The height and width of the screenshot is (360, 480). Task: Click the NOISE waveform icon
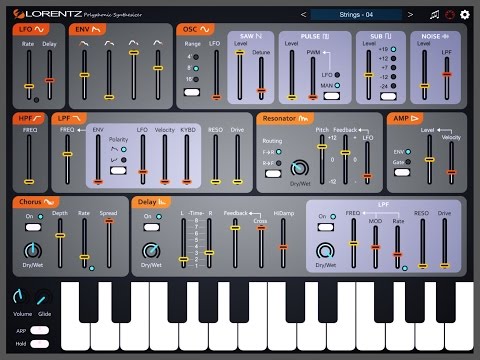click(445, 36)
